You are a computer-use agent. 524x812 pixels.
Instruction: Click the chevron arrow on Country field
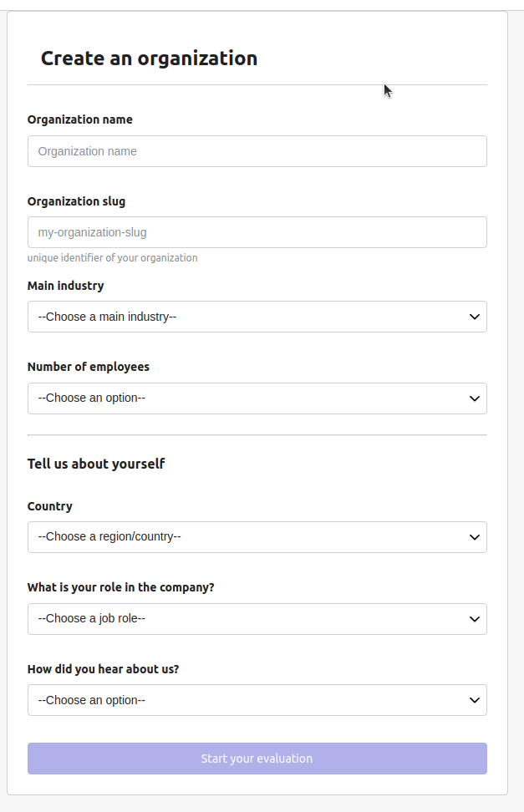(x=474, y=536)
